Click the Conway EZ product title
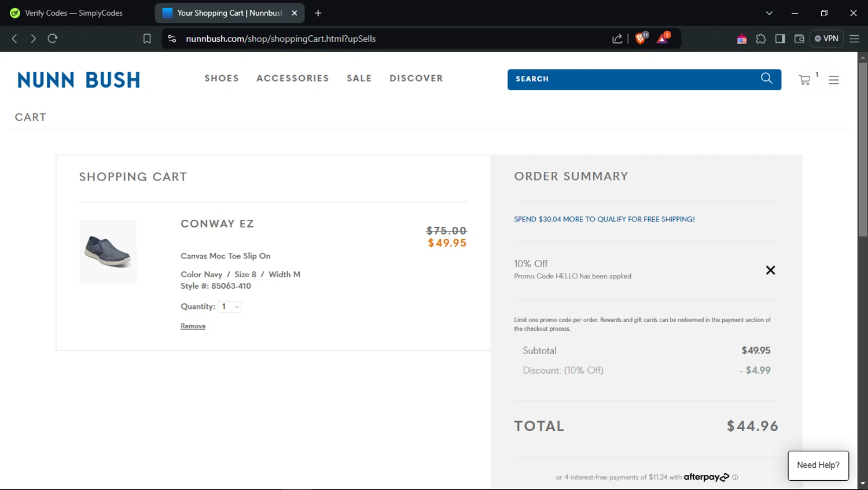Image resolution: width=868 pixels, height=490 pixels. [217, 223]
